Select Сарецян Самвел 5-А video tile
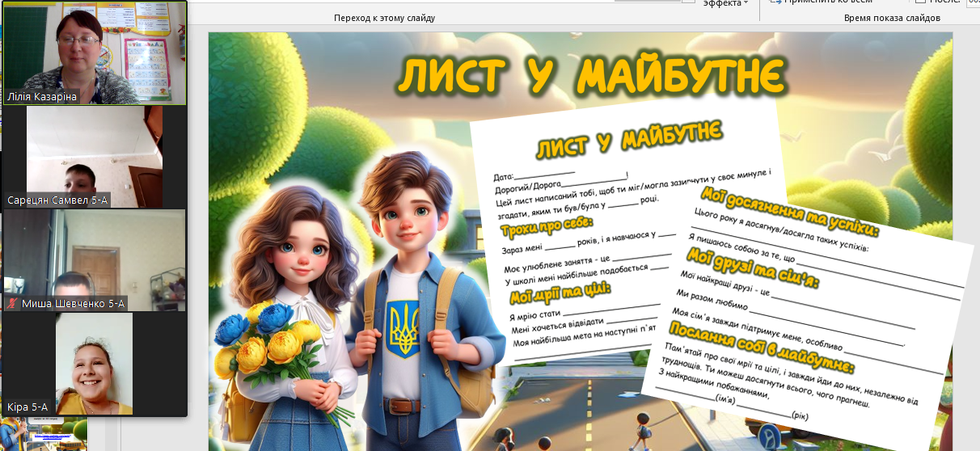The image size is (980, 451). click(95, 157)
